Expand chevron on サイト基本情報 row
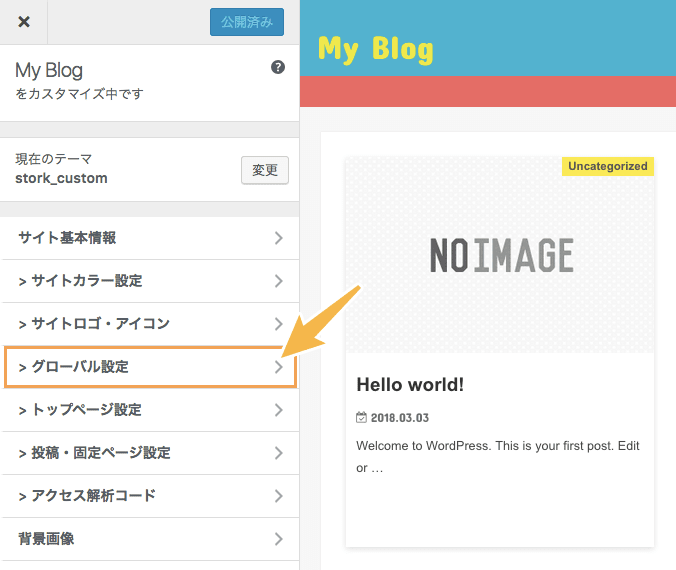Screen dimensions: 676x570 (279, 238)
